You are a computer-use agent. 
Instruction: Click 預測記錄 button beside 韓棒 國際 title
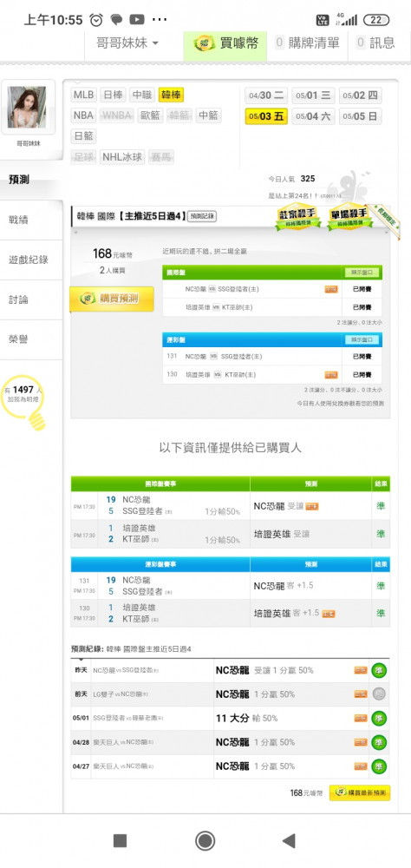tap(202, 216)
